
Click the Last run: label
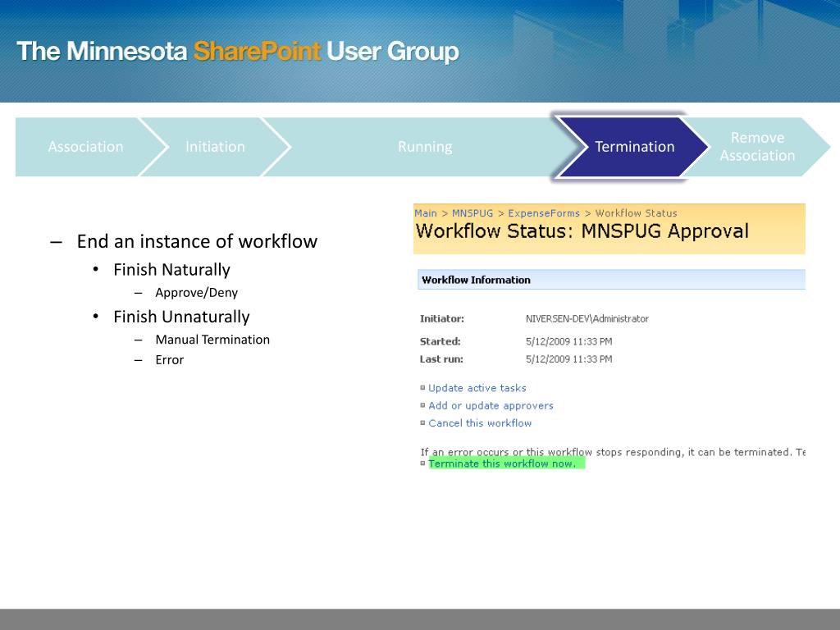(441, 359)
